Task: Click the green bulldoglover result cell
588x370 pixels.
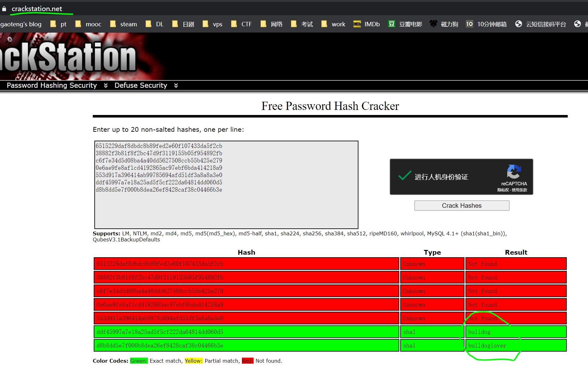Action: [515, 346]
